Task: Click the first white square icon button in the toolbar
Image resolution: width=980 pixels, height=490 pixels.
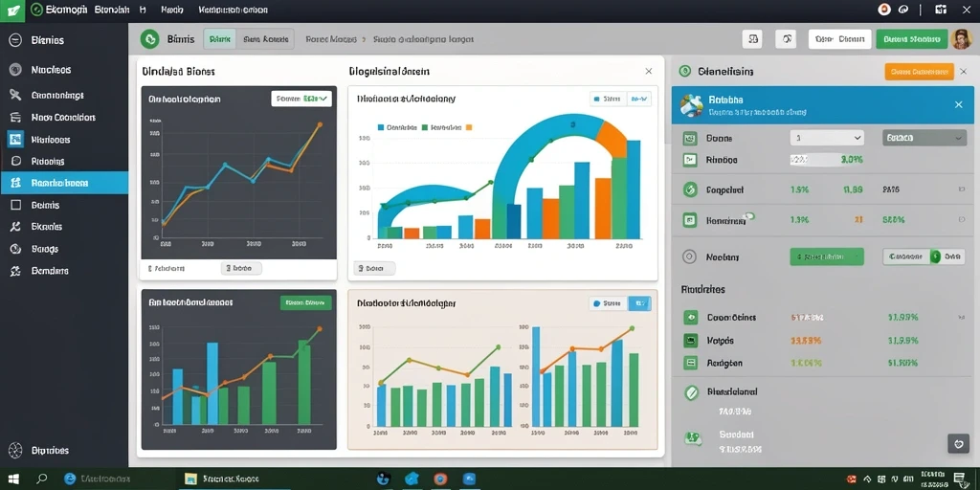Action: 752,39
